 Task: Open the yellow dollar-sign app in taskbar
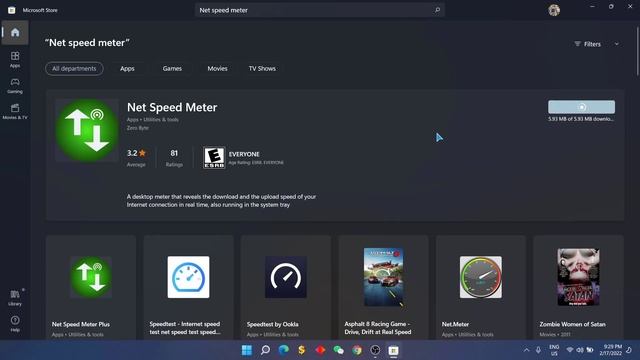302,350
